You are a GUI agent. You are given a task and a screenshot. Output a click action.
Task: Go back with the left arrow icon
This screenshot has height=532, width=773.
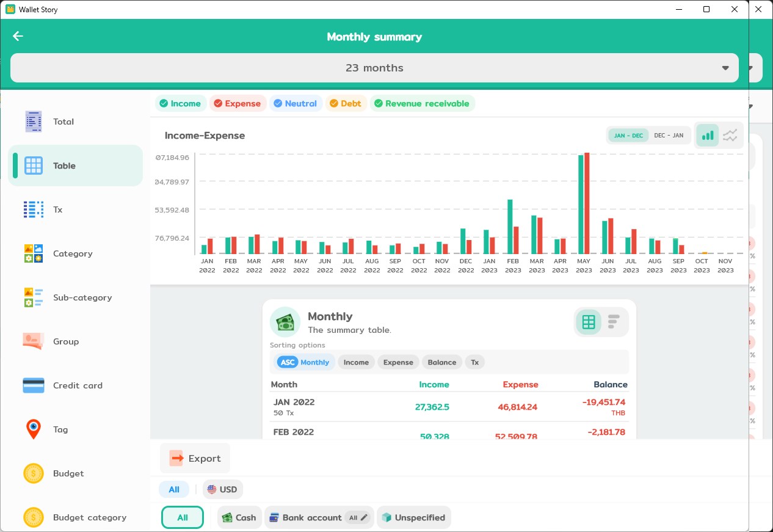click(18, 36)
